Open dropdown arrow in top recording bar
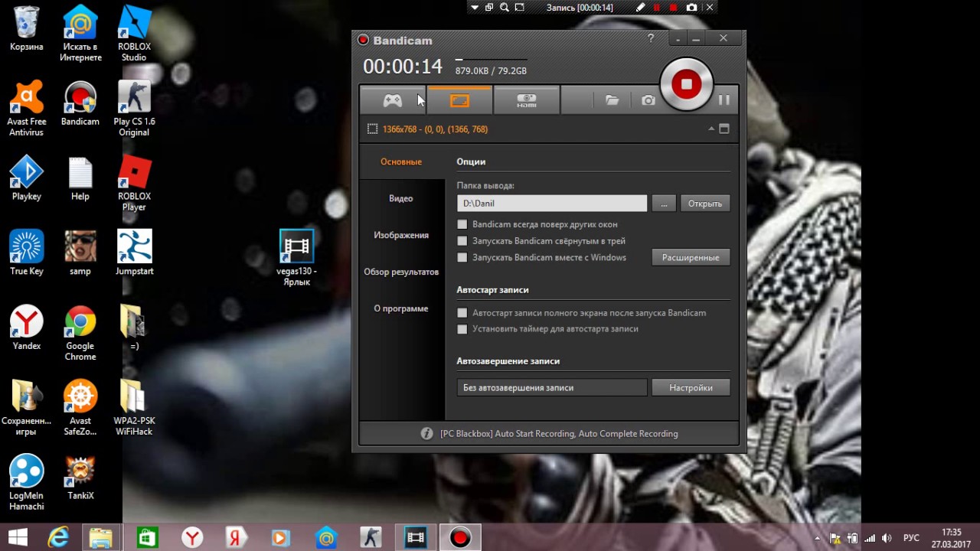Image resolution: width=980 pixels, height=551 pixels. tap(475, 8)
